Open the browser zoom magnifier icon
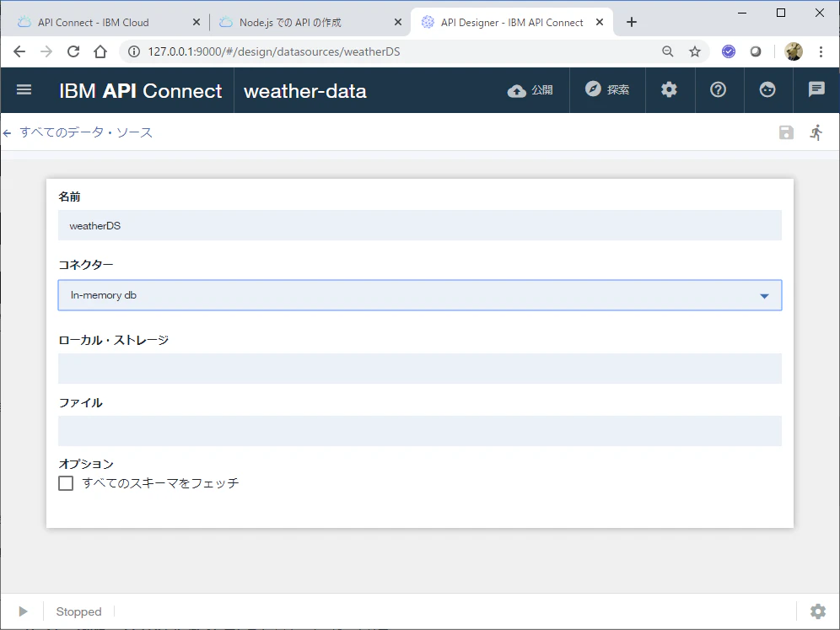 click(x=667, y=51)
